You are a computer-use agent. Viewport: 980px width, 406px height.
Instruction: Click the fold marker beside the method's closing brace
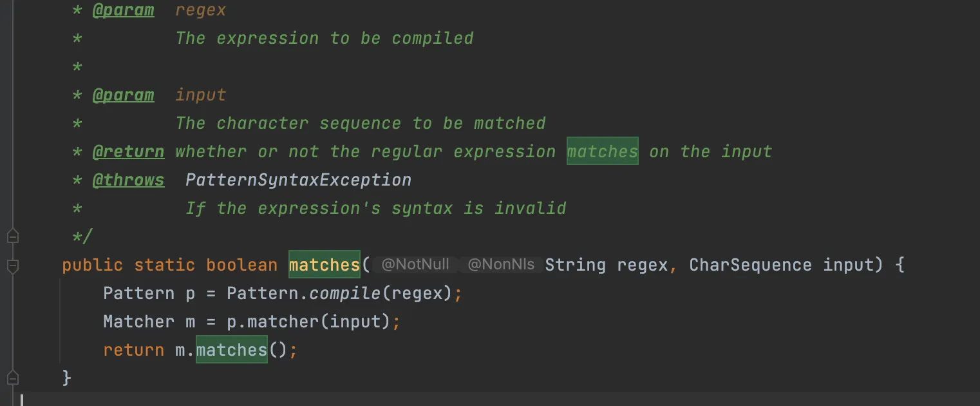point(12,378)
